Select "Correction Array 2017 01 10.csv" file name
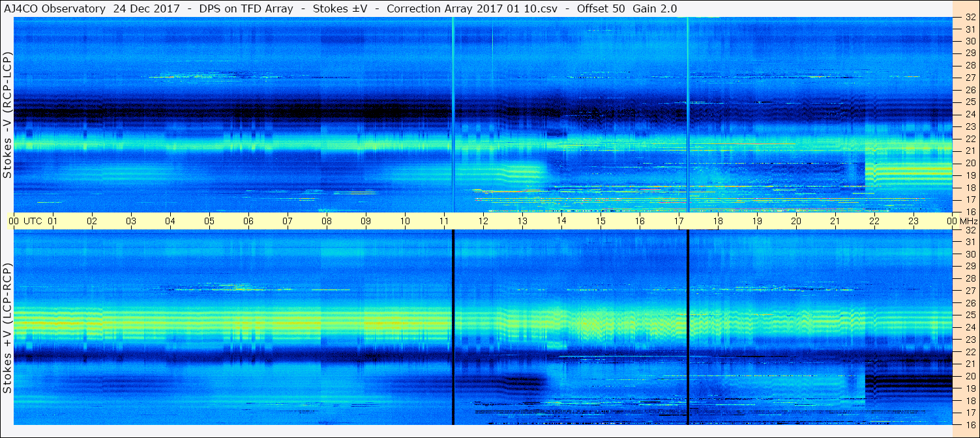 (473, 8)
